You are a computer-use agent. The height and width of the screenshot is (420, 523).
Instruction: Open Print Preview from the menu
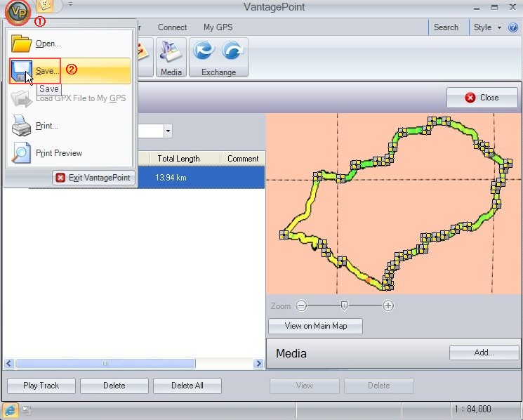[x=70, y=153]
